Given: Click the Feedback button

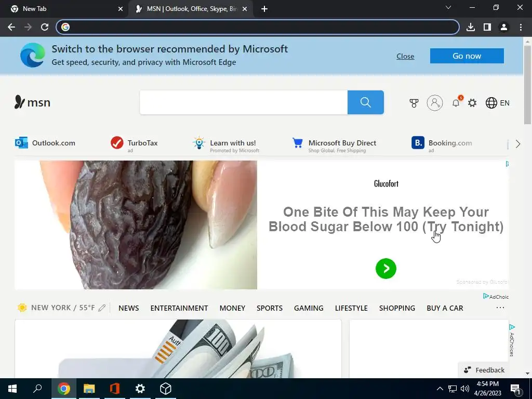Looking at the screenshot, I should coord(484,370).
